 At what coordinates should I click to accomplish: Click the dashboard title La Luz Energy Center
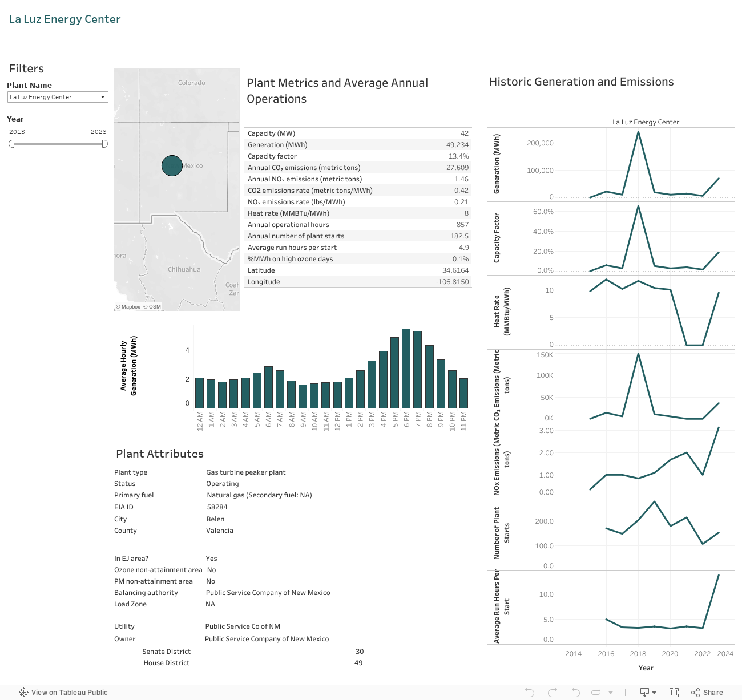65,19
